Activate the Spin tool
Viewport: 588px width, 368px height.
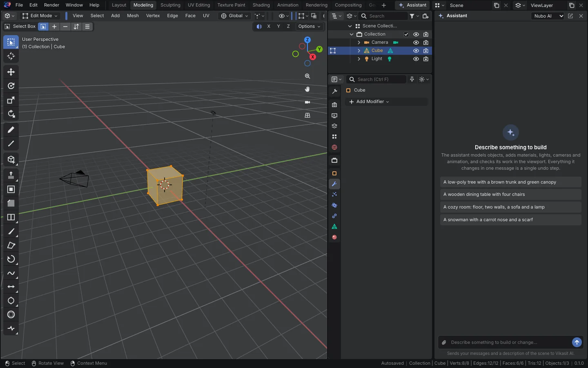pyautogui.click(x=11, y=259)
